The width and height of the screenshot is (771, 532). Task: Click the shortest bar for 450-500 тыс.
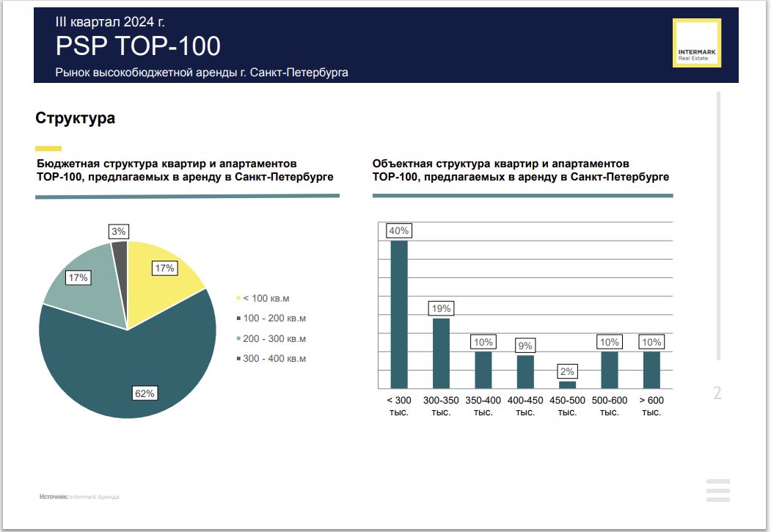click(568, 385)
